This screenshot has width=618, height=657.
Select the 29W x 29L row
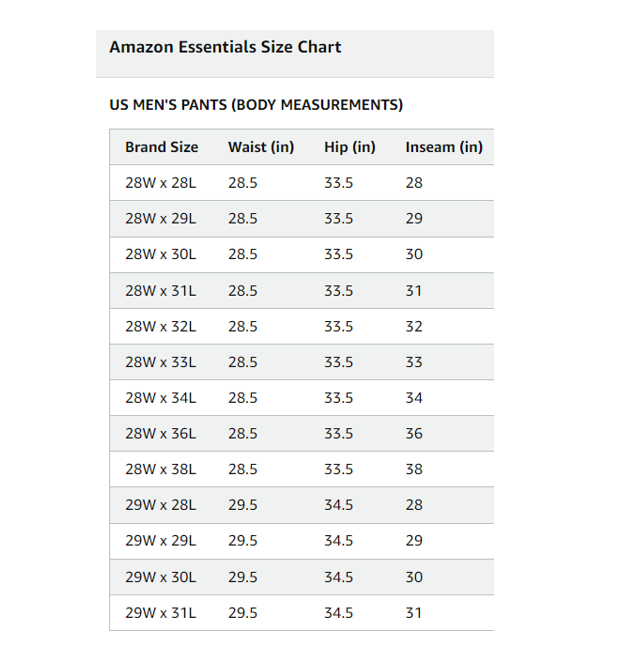click(x=302, y=541)
